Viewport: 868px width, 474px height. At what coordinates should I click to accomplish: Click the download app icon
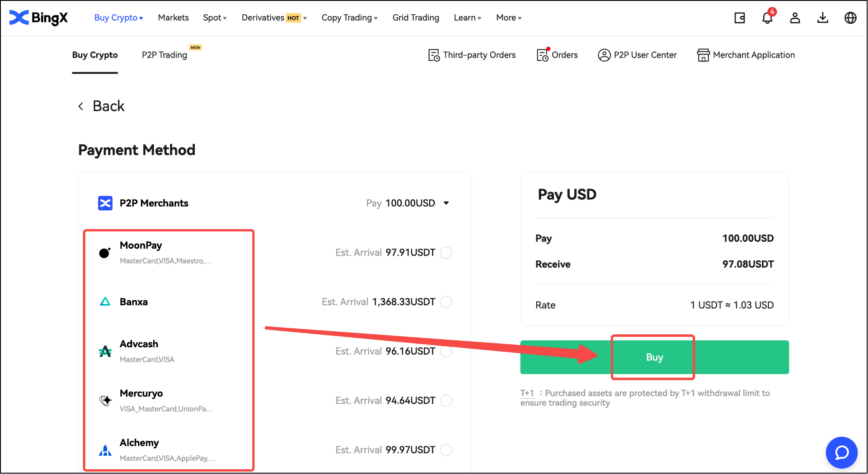click(823, 18)
